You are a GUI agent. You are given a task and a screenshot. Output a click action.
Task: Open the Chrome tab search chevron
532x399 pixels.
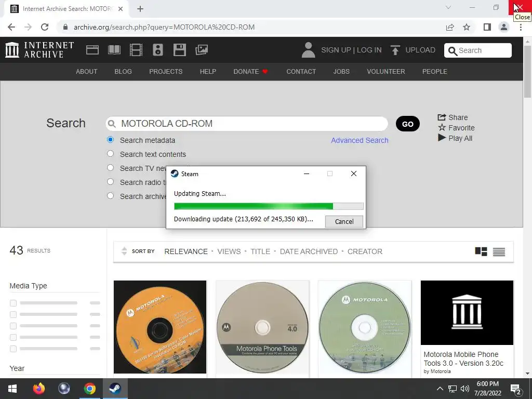click(x=448, y=7)
